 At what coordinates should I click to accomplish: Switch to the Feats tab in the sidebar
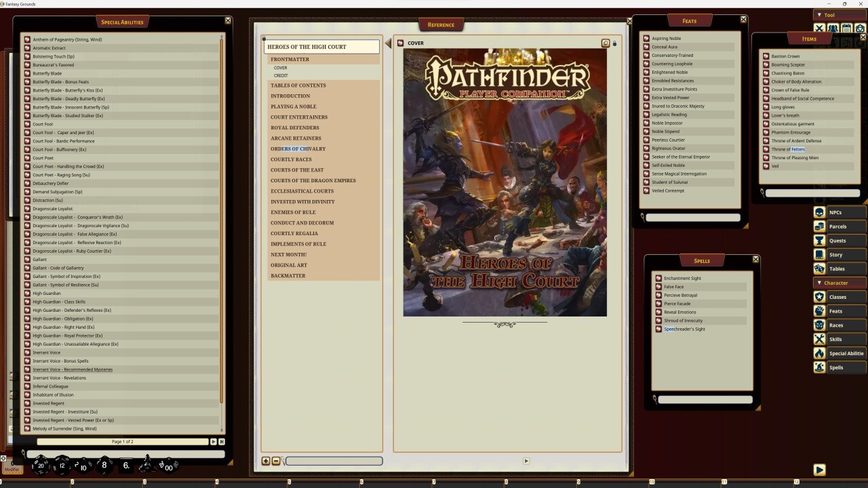click(x=819, y=310)
